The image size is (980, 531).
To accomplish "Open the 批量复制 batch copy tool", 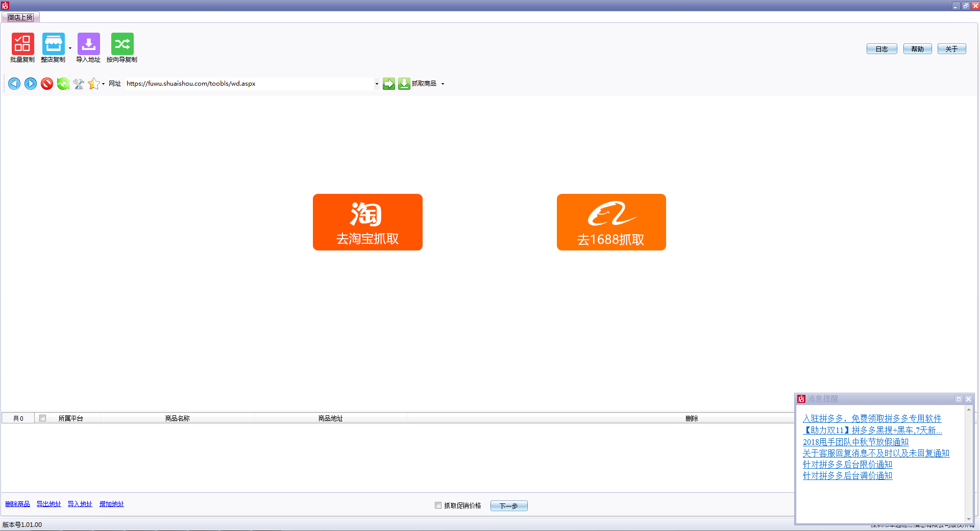I will click(x=22, y=48).
